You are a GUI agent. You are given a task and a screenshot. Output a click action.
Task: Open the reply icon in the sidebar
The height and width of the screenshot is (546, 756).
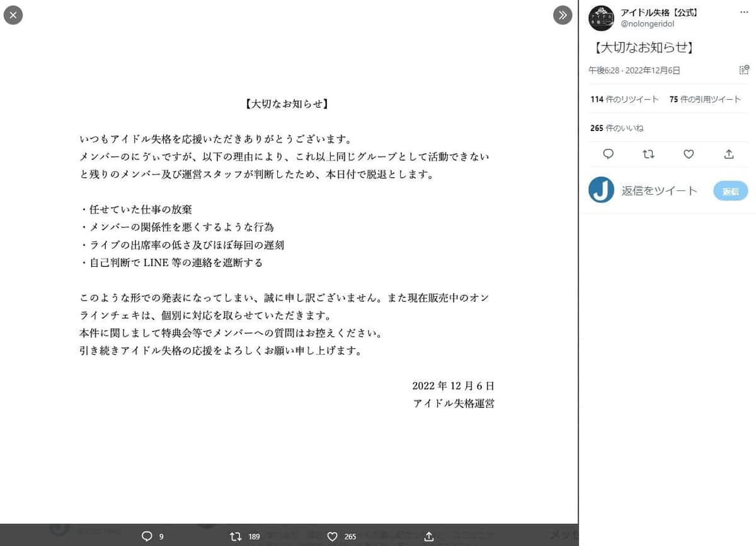tap(607, 154)
